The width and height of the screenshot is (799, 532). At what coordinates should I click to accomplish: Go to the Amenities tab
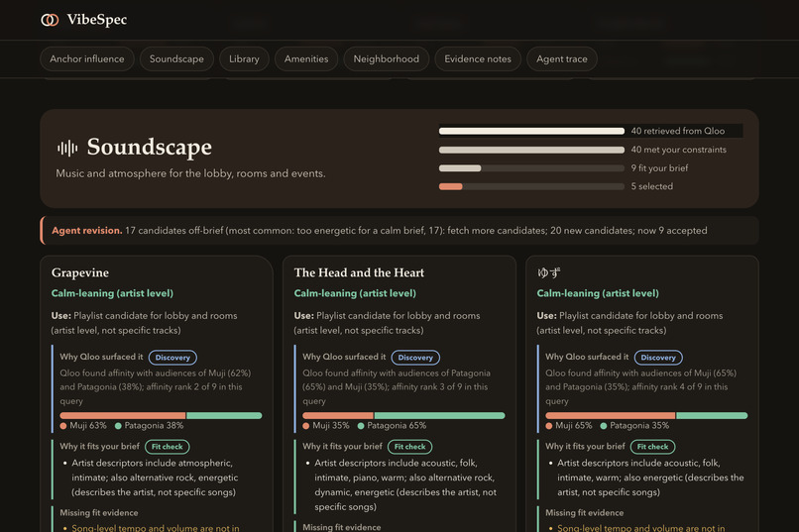tap(306, 59)
